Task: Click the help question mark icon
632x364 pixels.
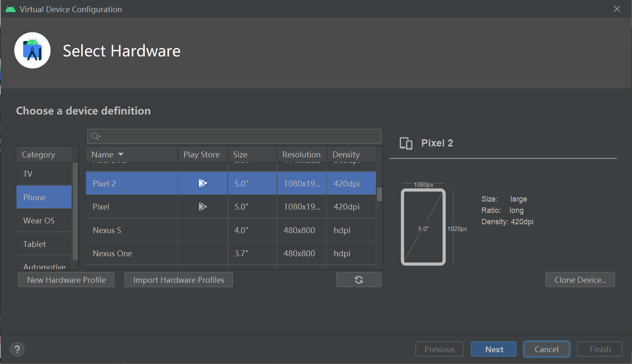Action: (x=17, y=349)
